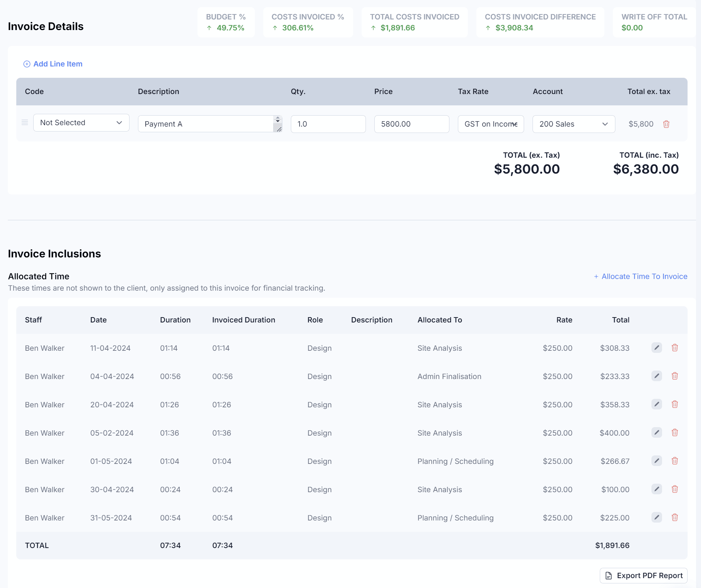
Task: Click the Export PDF Report button
Action: [644, 576]
